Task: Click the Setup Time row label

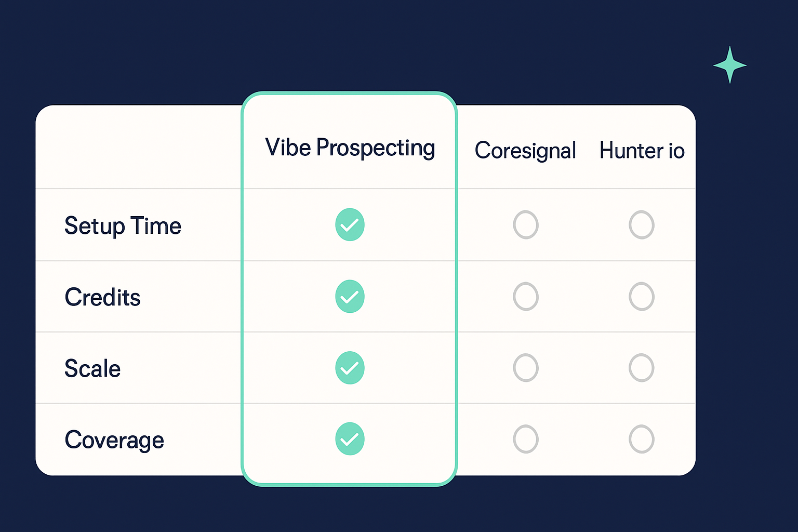Action: click(x=123, y=227)
